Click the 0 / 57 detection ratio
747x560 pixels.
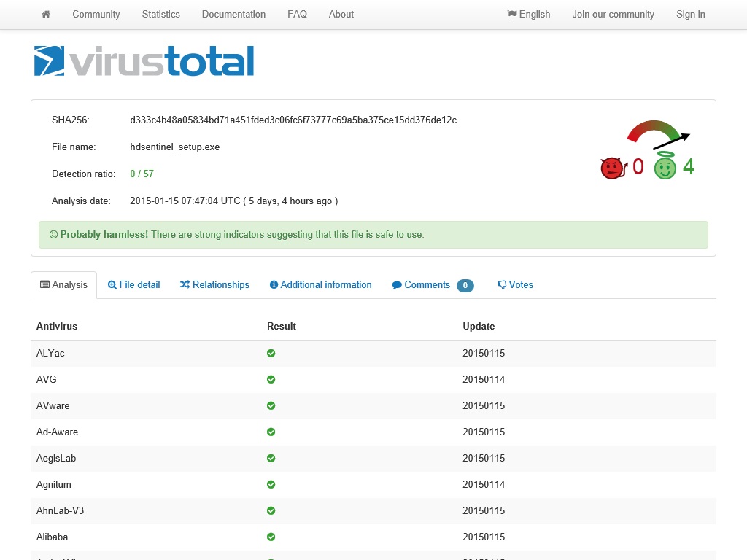(142, 174)
